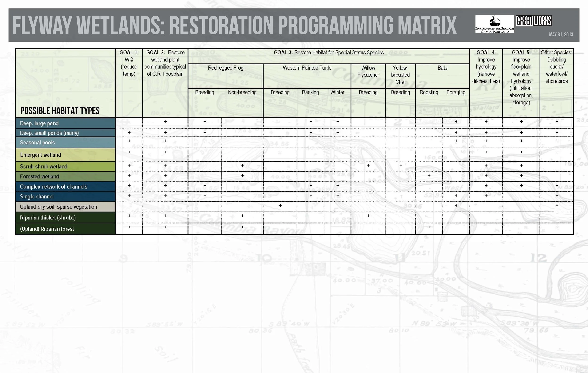
Task: Click the plus mark for Upland dry soil under Turtle Breeding
Action: (x=280, y=206)
